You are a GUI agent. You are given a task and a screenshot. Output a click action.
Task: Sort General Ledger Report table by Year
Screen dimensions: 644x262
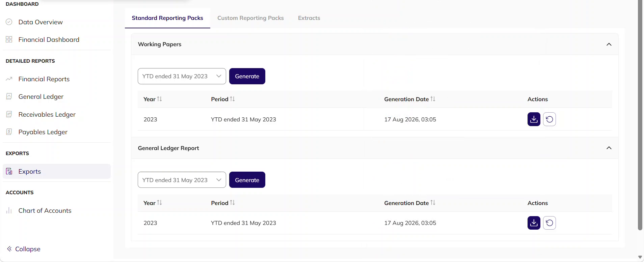[x=159, y=203]
